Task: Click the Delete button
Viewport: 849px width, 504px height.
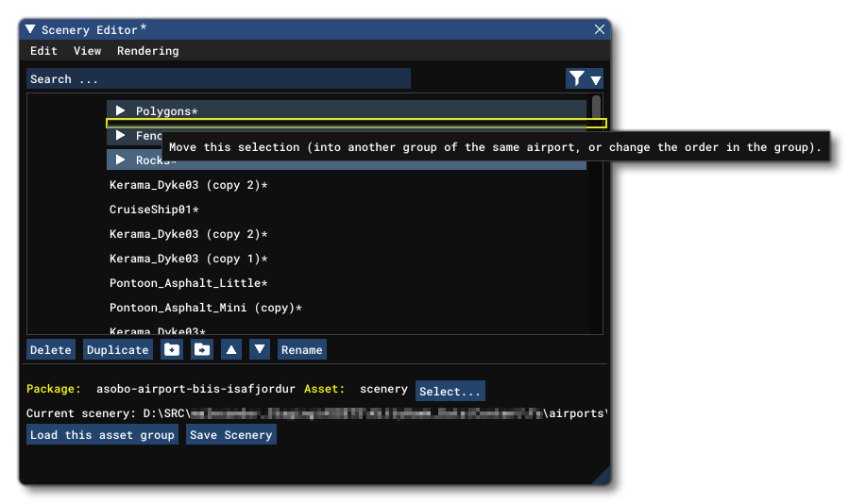Action: pos(51,350)
